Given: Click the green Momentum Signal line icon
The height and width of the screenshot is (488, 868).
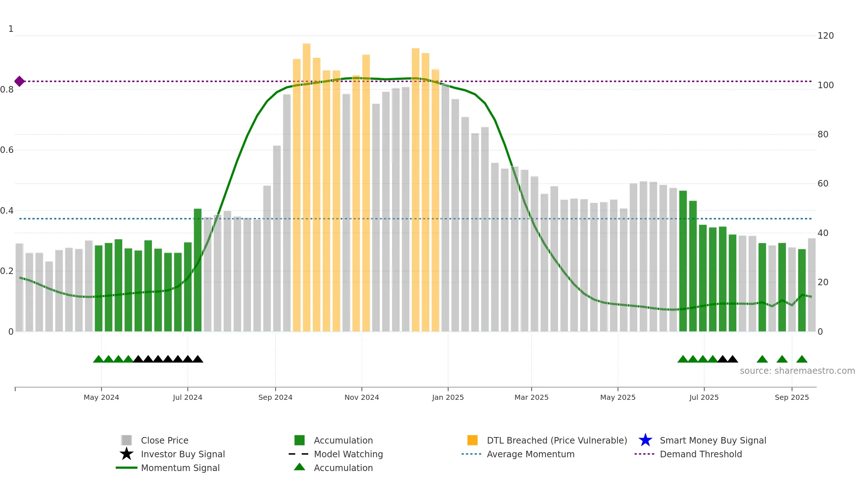Looking at the screenshot, I should click(127, 467).
